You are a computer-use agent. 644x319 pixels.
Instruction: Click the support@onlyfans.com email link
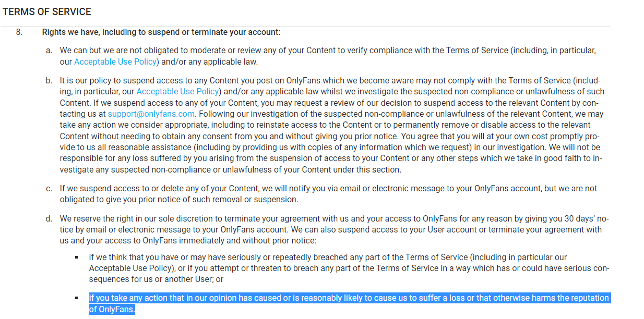coord(151,114)
